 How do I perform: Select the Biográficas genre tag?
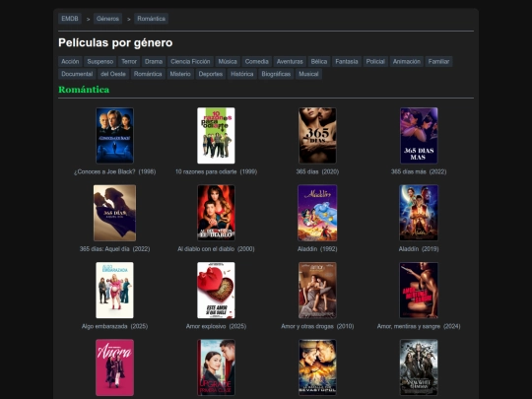coord(276,74)
